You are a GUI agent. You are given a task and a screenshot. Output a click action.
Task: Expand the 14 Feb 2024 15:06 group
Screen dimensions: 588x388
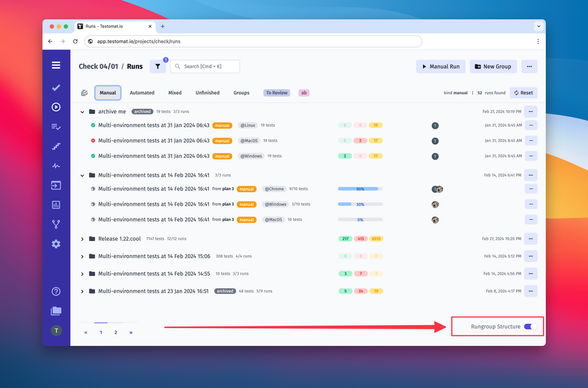click(x=82, y=256)
